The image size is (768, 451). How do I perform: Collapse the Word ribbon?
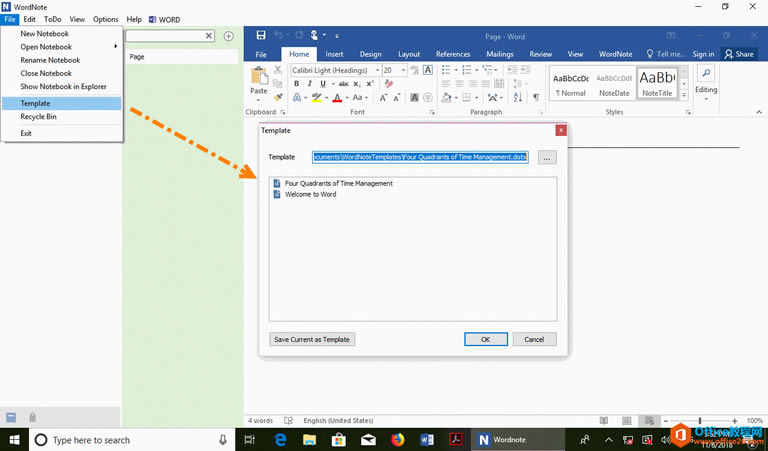point(759,112)
